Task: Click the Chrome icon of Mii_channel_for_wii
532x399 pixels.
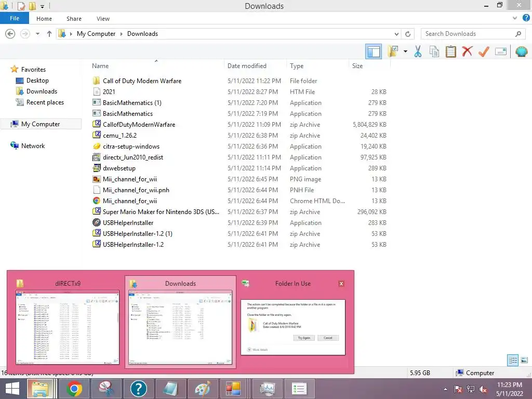Action: point(97,201)
